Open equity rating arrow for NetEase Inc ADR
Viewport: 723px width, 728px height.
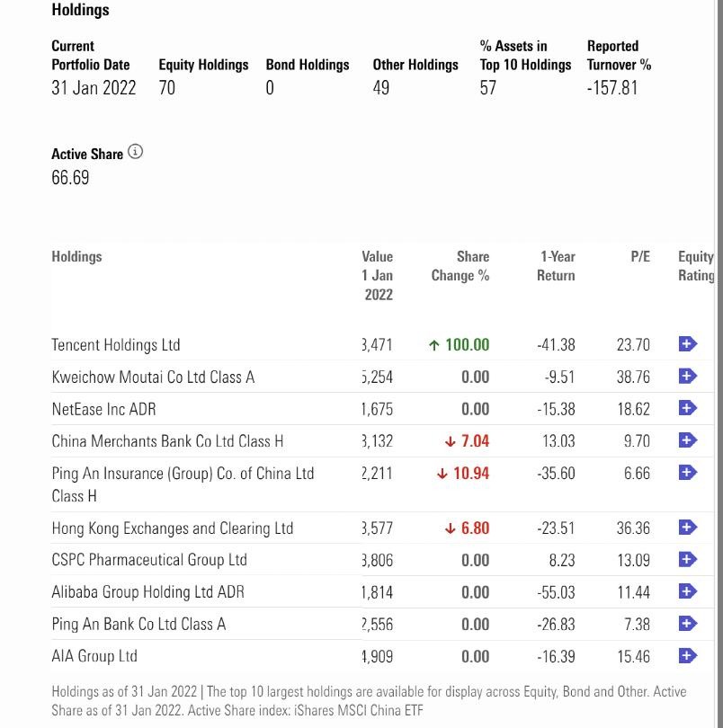click(688, 408)
